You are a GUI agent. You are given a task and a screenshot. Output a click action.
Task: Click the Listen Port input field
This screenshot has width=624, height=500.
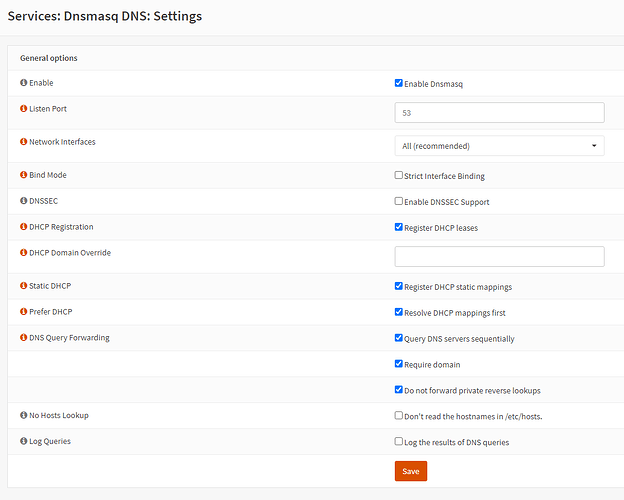pos(499,113)
